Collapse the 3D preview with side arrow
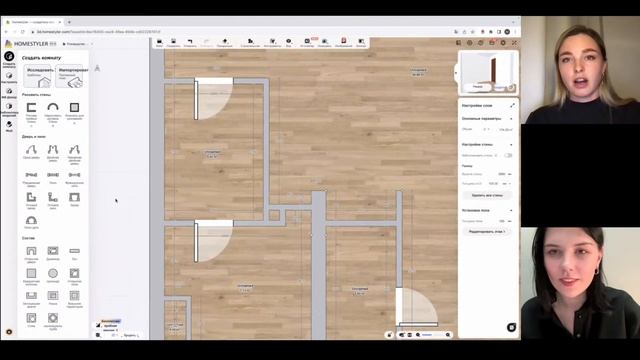 click(456, 73)
